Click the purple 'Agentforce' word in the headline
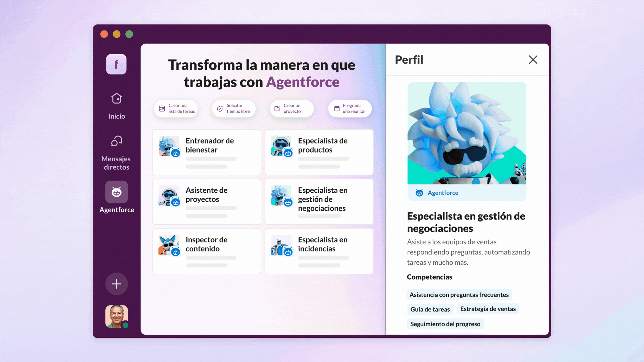The width and height of the screenshot is (644, 362). pos(303,82)
